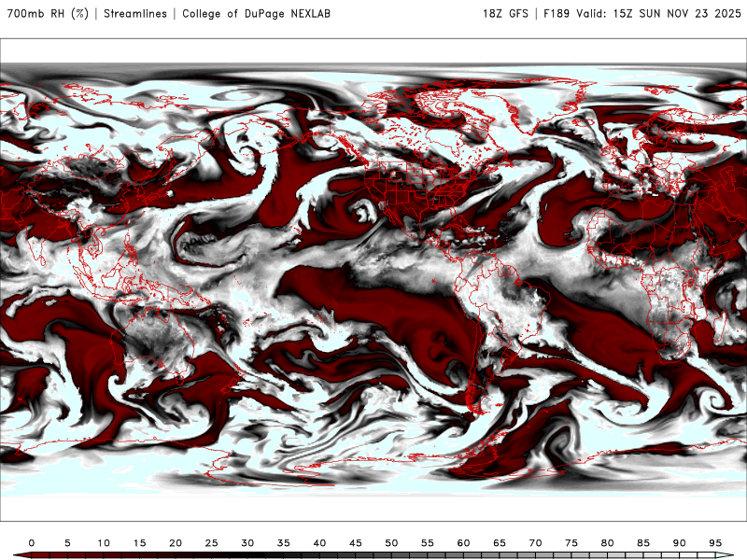The height and width of the screenshot is (560, 747).
Task: Click the '85' value on color scale
Action: 643,543
